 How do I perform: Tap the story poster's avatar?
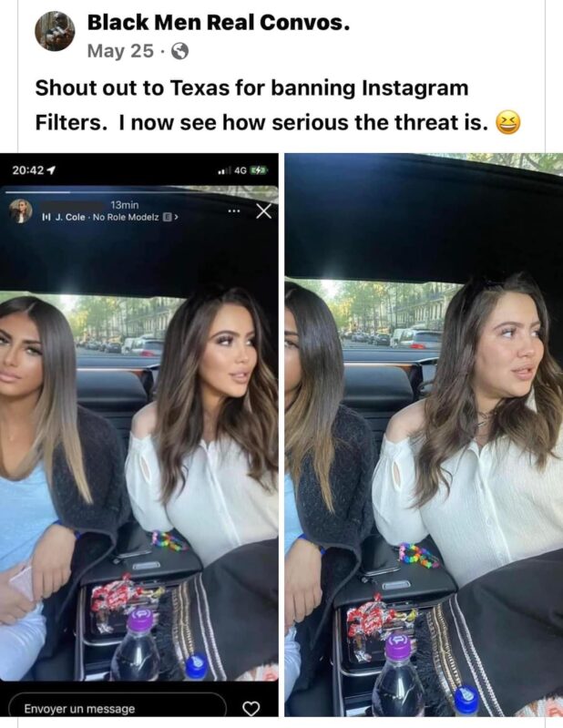[x=21, y=210]
